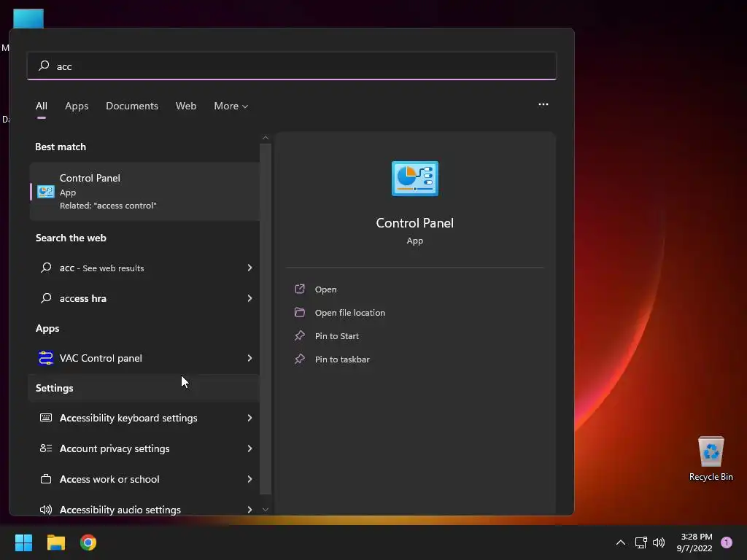The image size is (747, 560).
Task: Click the Settings section header
Action: pyautogui.click(x=54, y=388)
